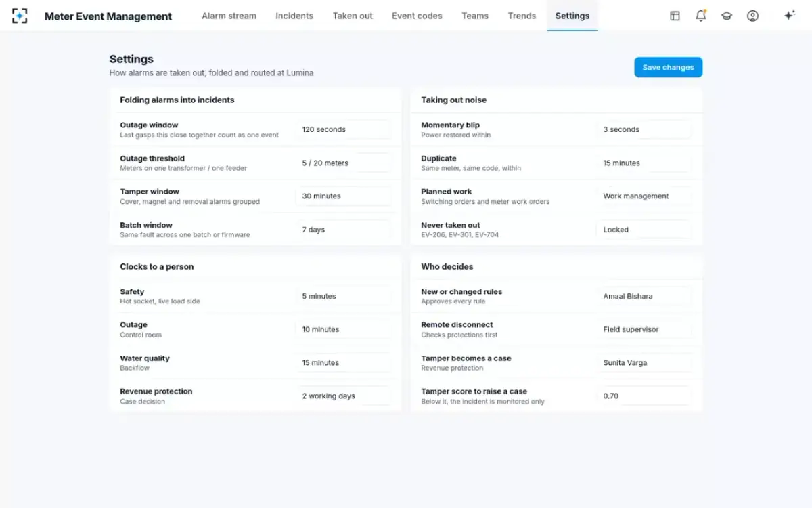Open the sparkle AI assistant icon
The height and width of the screenshot is (508, 812).
click(x=789, y=16)
